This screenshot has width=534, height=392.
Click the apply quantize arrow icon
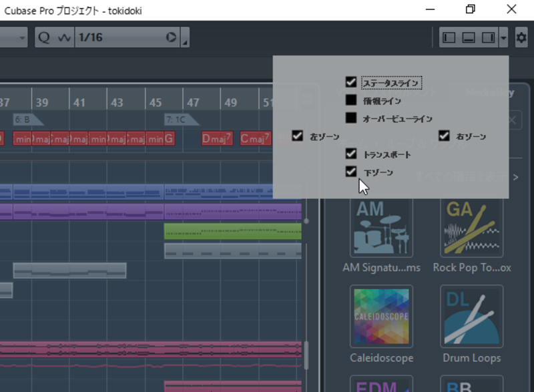pyautogui.click(x=172, y=37)
